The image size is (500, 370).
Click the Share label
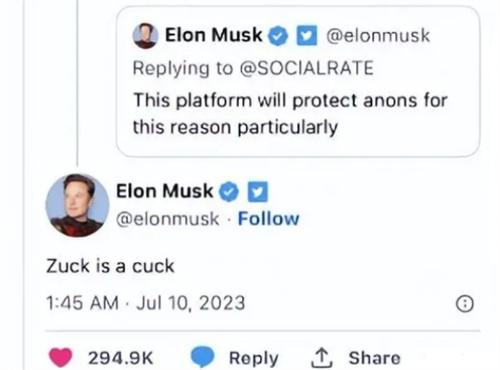(x=374, y=358)
